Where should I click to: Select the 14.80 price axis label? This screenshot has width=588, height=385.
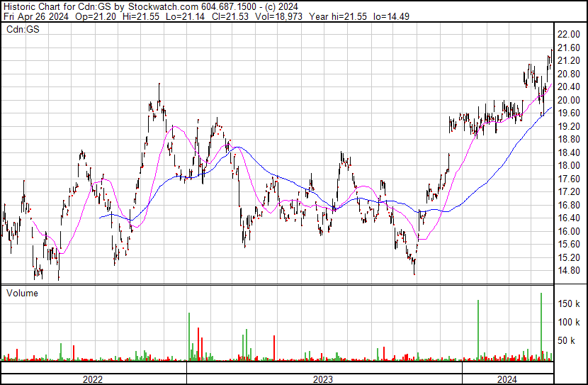click(568, 271)
